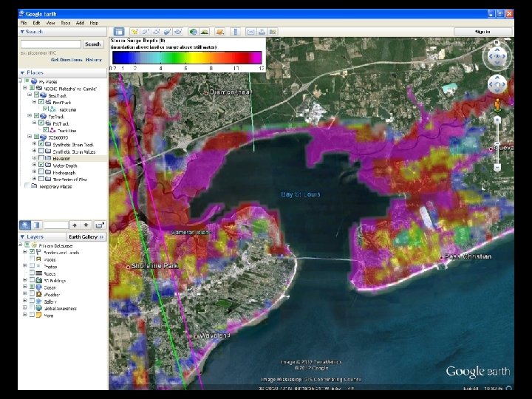
Task: Uncheck the Water Depth checkbox
Action: pos(41,166)
